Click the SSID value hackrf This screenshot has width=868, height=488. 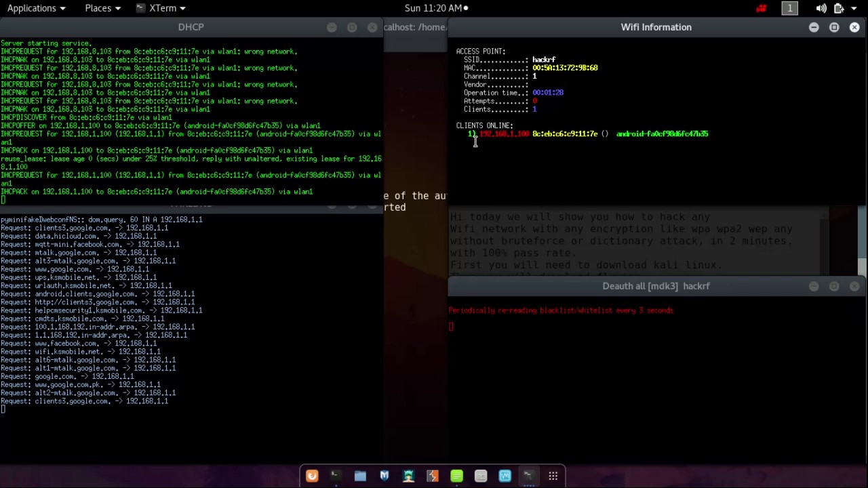pyautogui.click(x=544, y=60)
